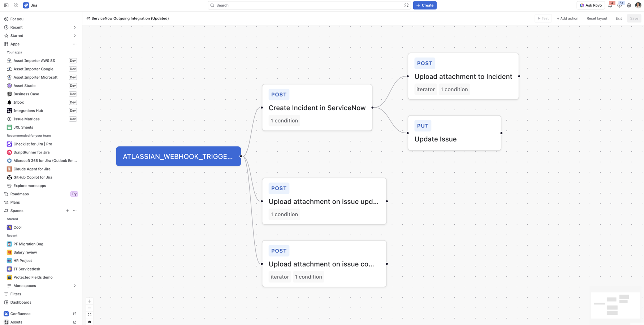Click the Asset Studio app icon

point(9,86)
